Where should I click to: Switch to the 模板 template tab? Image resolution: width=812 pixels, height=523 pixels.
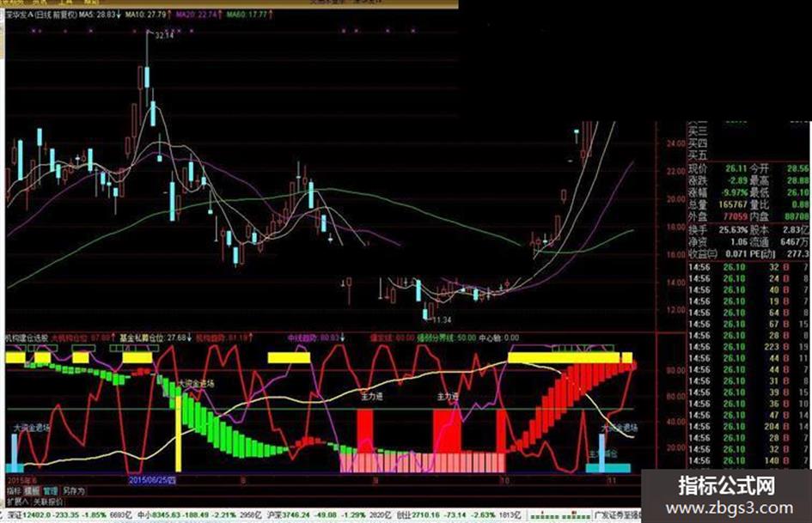coord(32,490)
